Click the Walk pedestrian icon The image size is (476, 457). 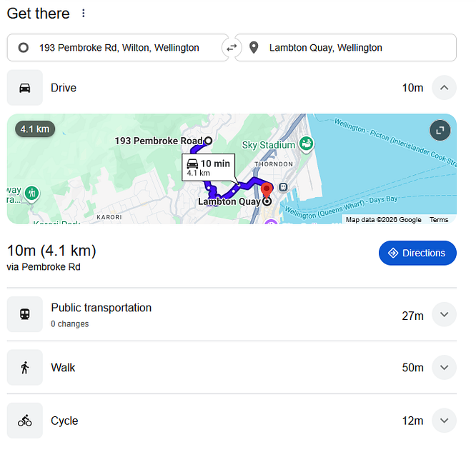pos(25,368)
